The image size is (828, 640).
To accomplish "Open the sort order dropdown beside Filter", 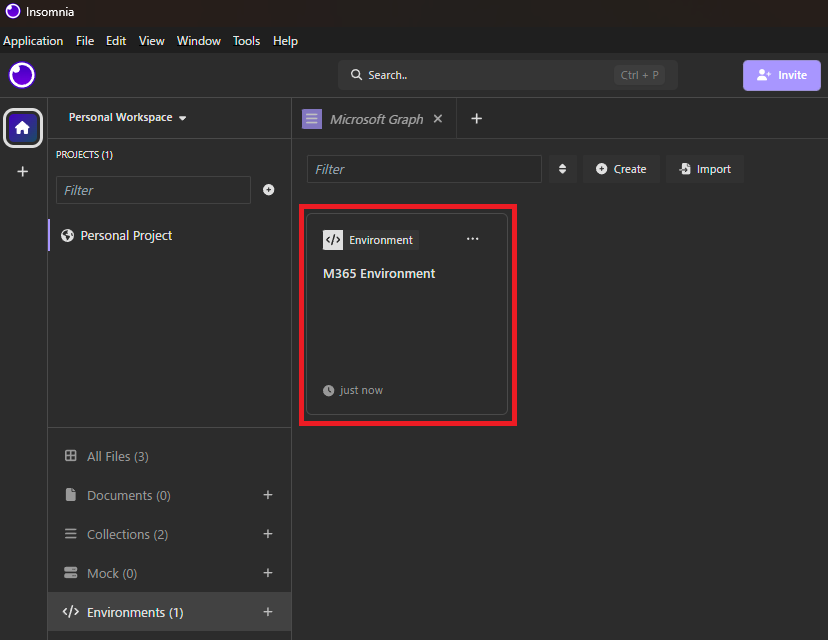I will pyautogui.click(x=562, y=169).
